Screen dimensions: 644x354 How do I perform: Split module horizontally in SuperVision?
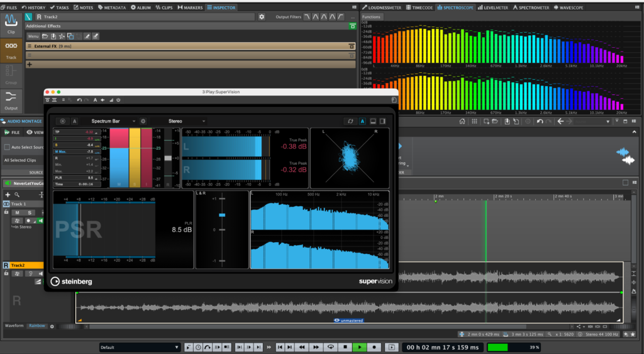[373, 121]
